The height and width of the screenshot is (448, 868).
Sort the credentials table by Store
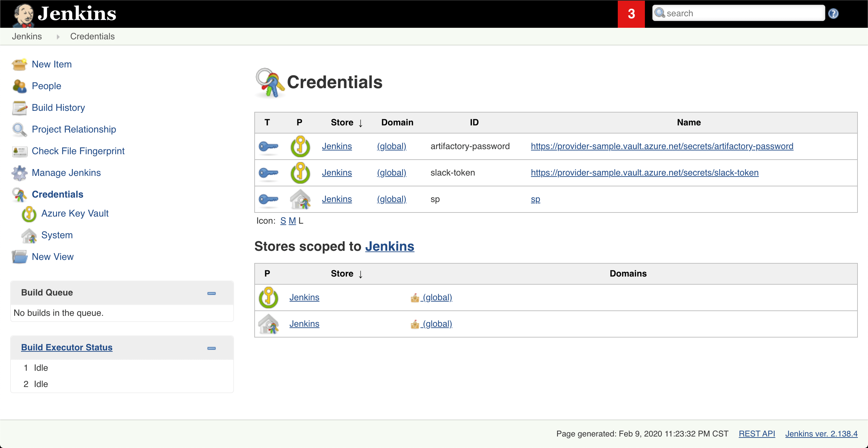click(342, 122)
